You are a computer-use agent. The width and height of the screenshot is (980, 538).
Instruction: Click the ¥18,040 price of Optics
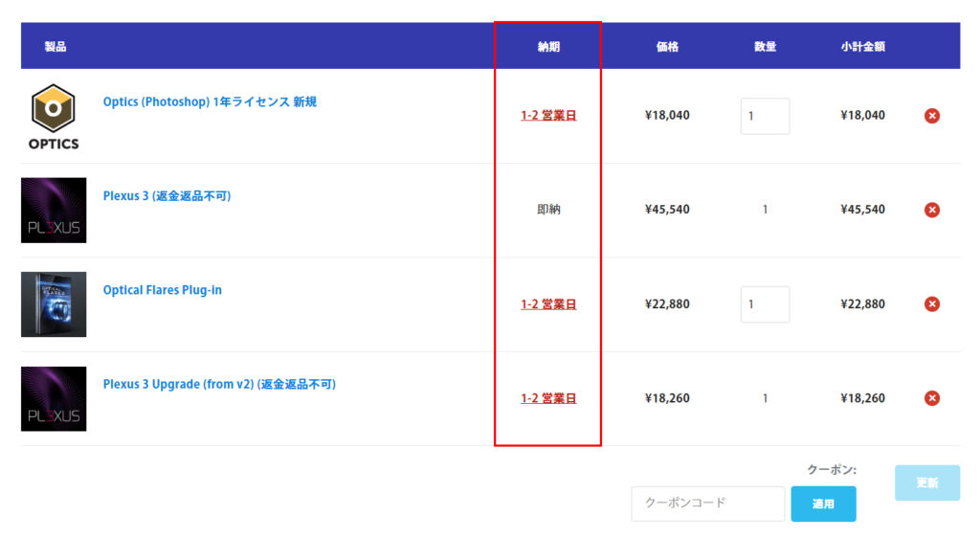(667, 116)
